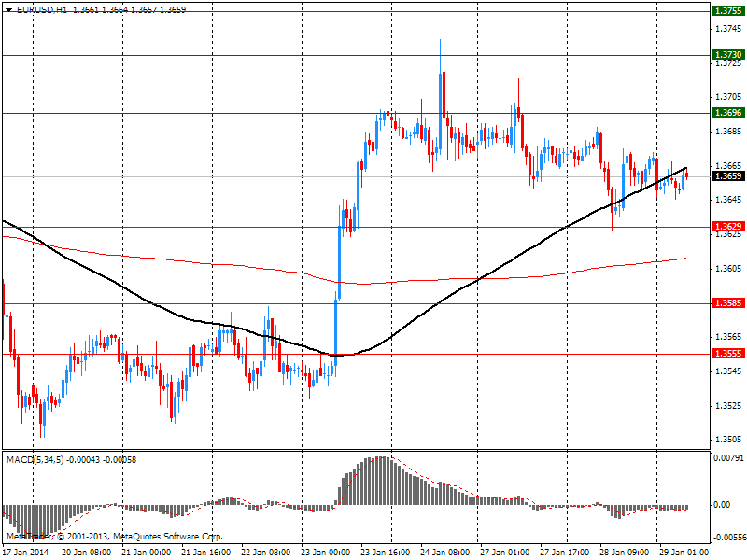Image resolution: width=747 pixels, height=560 pixels.
Task: Select the MACD(5,34,5) indicator label
Action: 35,460
